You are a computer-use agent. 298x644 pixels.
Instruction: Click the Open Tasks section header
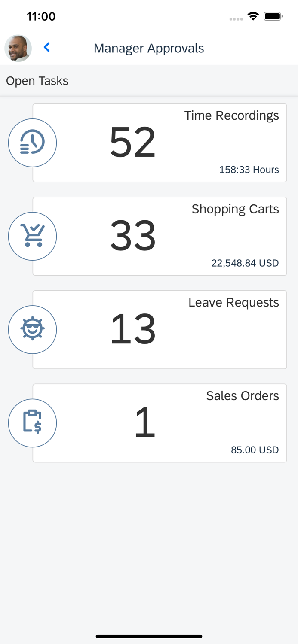pos(37,81)
